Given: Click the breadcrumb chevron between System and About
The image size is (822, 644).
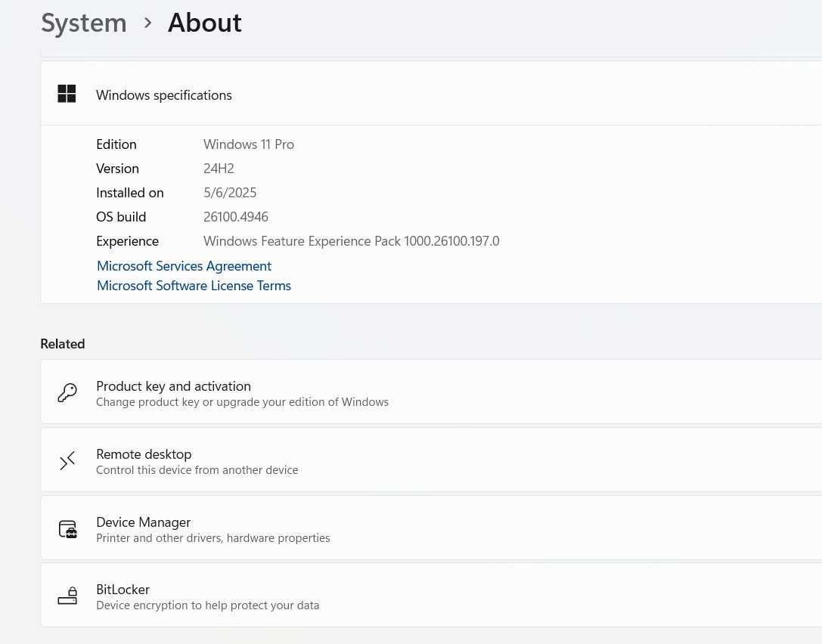Looking at the screenshot, I should click(147, 23).
